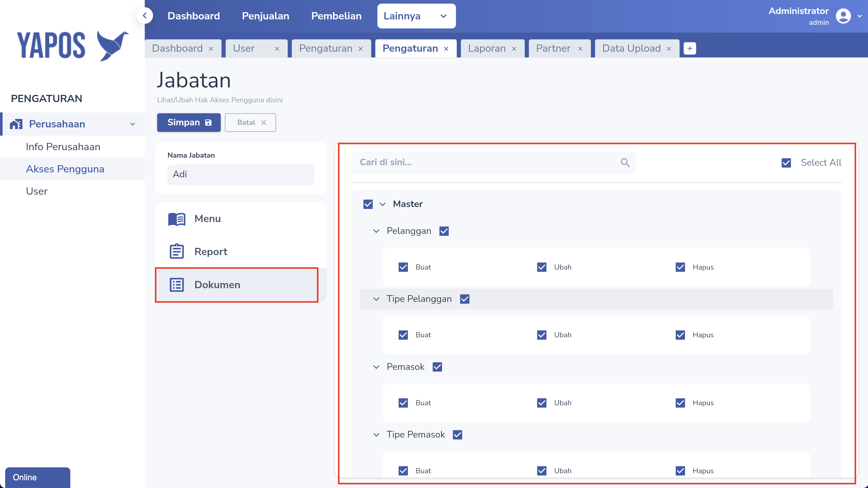Click the Simpan save button
The width and height of the screenshot is (868, 488).
click(x=189, y=123)
